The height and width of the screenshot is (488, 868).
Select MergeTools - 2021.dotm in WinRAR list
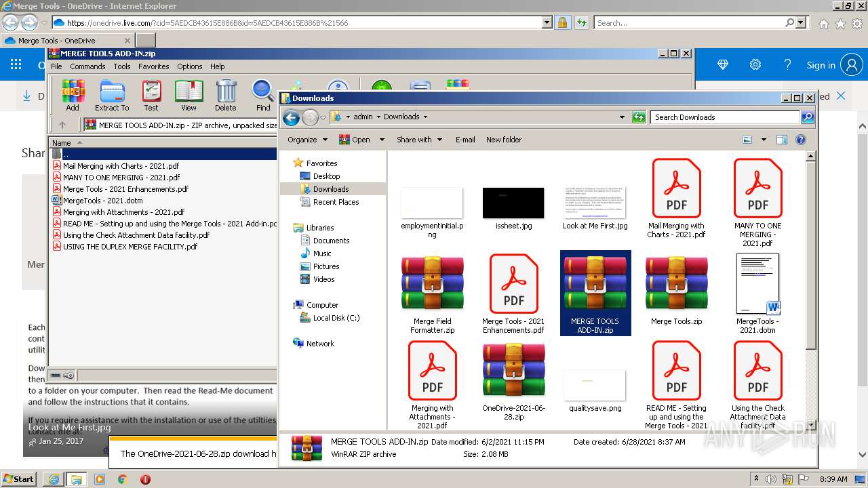pos(102,201)
